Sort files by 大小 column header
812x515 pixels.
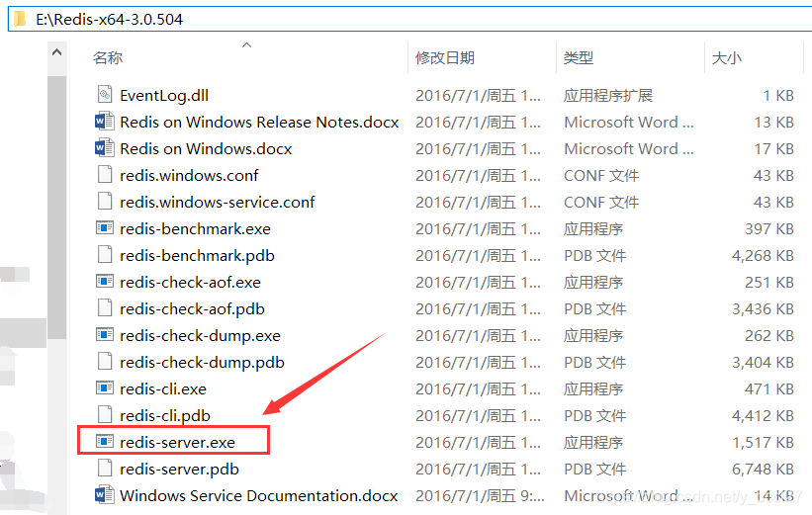pos(727,57)
